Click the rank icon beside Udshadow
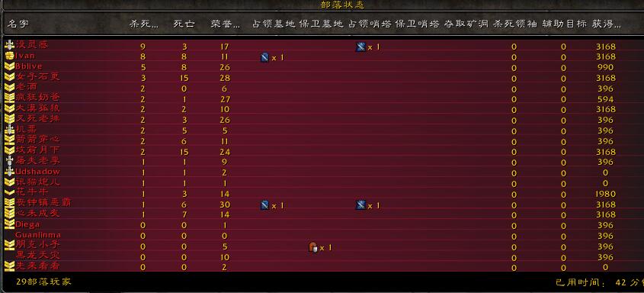The height and width of the screenshot is (293, 644). pos(9,172)
